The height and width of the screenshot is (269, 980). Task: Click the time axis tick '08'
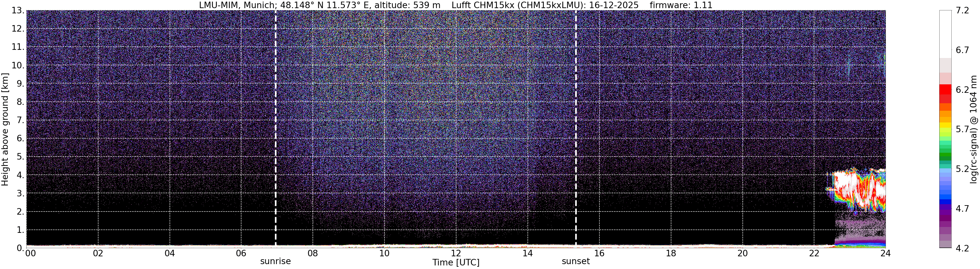tap(313, 253)
